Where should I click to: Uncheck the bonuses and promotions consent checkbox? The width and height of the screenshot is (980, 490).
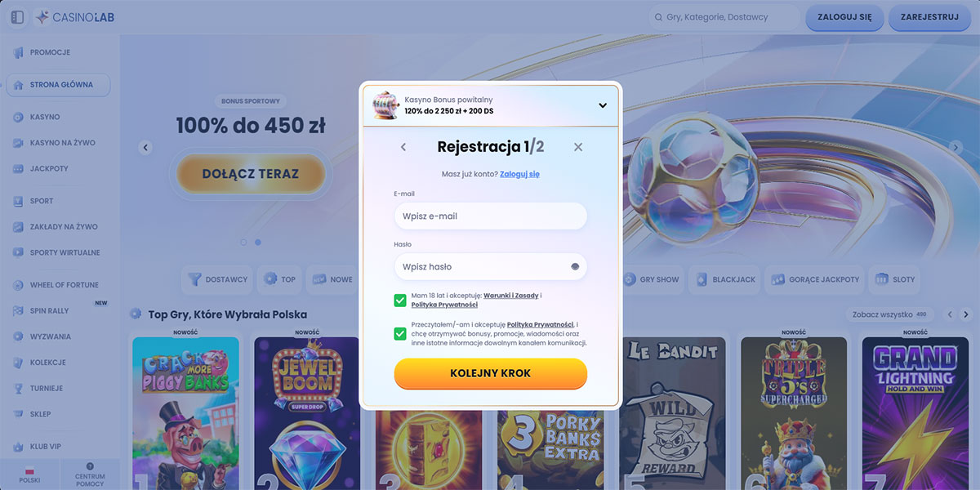[x=400, y=333]
